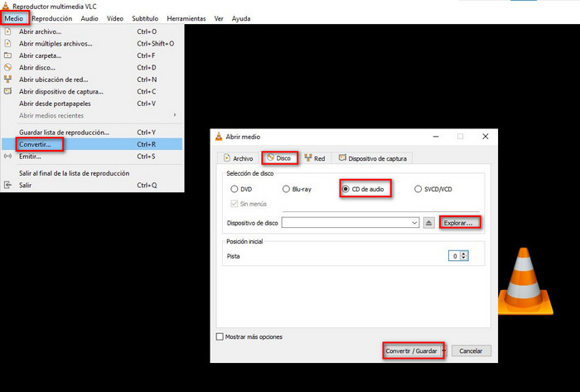Choose Salir menu entry
Image resolution: width=580 pixels, height=392 pixels.
(92, 186)
